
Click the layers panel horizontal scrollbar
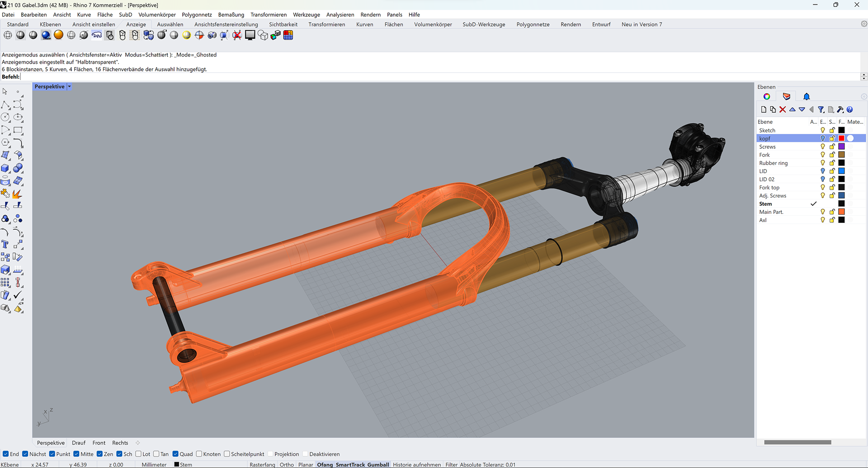[797, 442]
